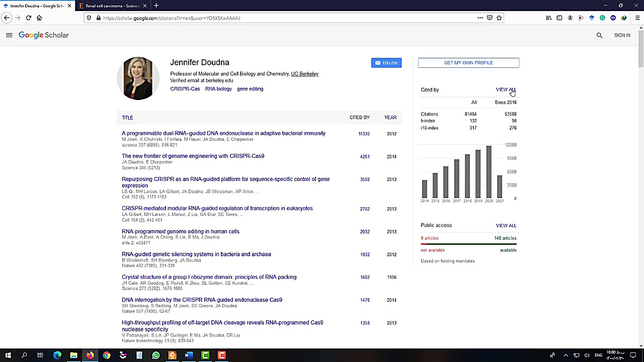Open the Grammarly extension icon

point(602,18)
